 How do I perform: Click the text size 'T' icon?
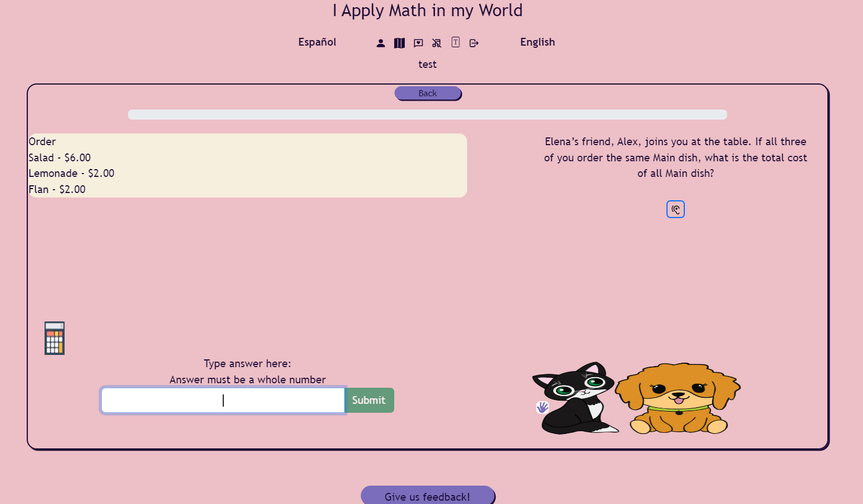click(455, 43)
